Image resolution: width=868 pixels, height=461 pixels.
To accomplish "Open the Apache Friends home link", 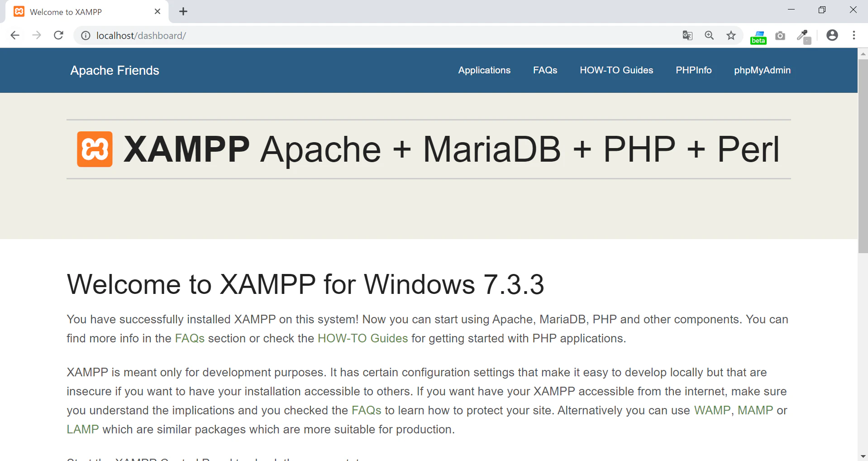I will [x=114, y=70].
